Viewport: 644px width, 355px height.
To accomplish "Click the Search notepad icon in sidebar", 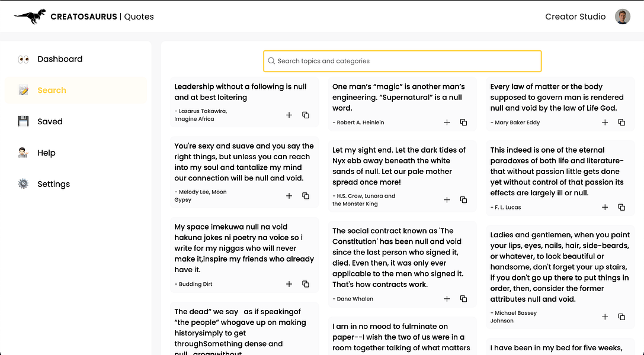I will 24,90.
